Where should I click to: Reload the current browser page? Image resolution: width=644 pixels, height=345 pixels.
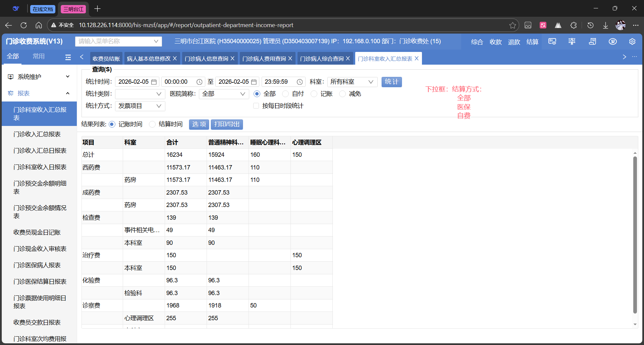[x=23, y=25]
